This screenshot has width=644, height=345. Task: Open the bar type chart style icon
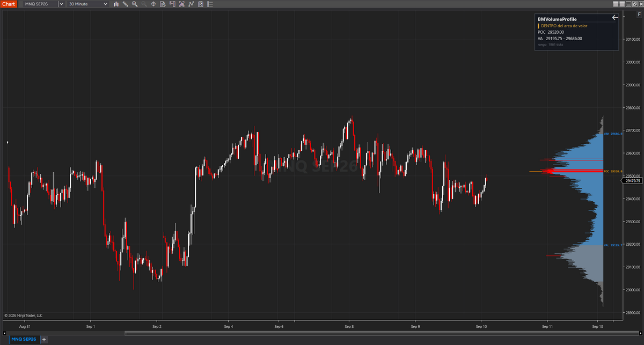click(116, 4)
